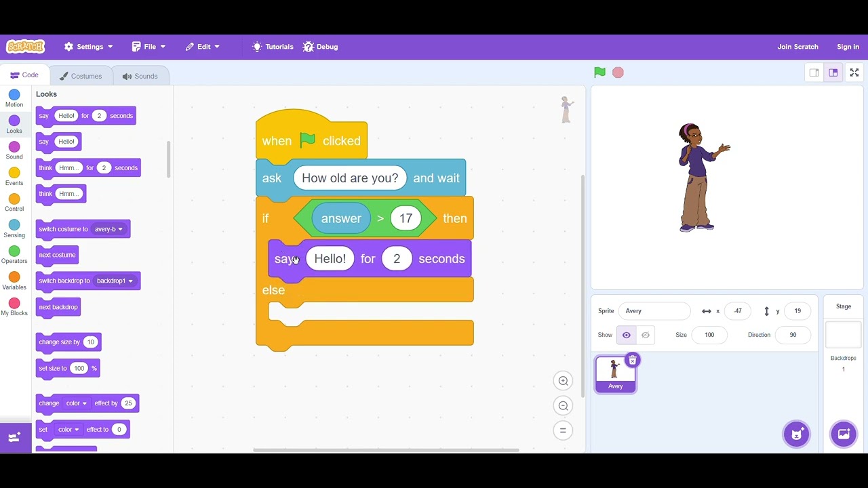
Task: Switch to the Code tab
Action: click(24, 75)
